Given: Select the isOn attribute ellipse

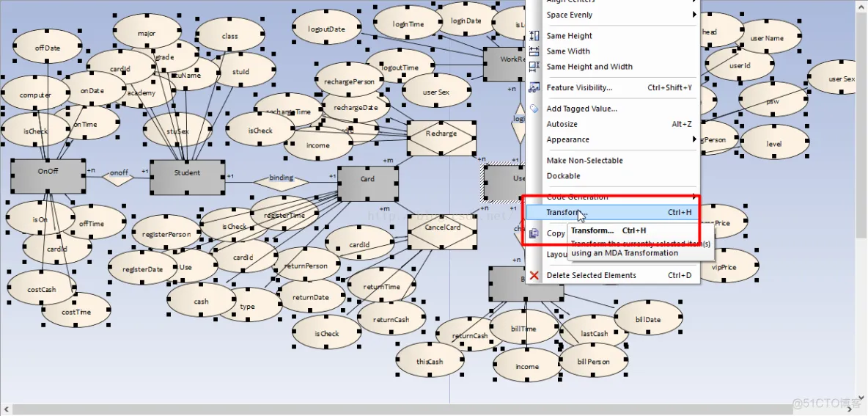Looking at the screenshot, I should [x=40, y=219].
